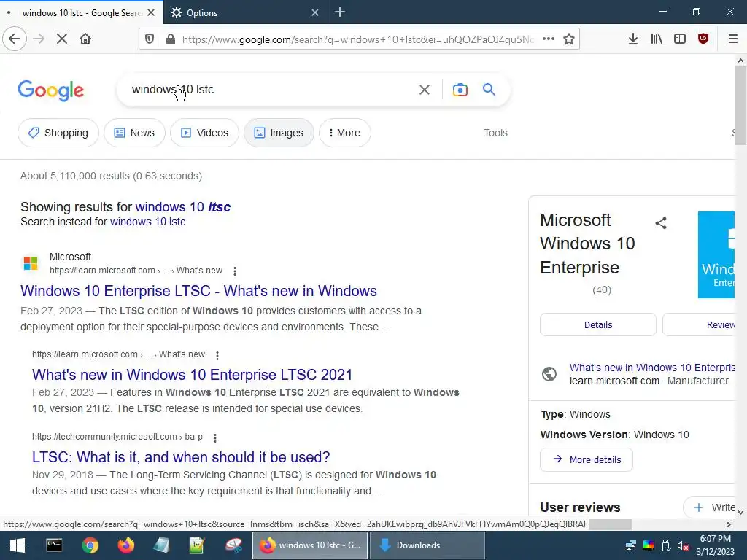The width and height of the screenshot is (747, 560).
Task: Write a user review
Action: click(x=709, y=507)
